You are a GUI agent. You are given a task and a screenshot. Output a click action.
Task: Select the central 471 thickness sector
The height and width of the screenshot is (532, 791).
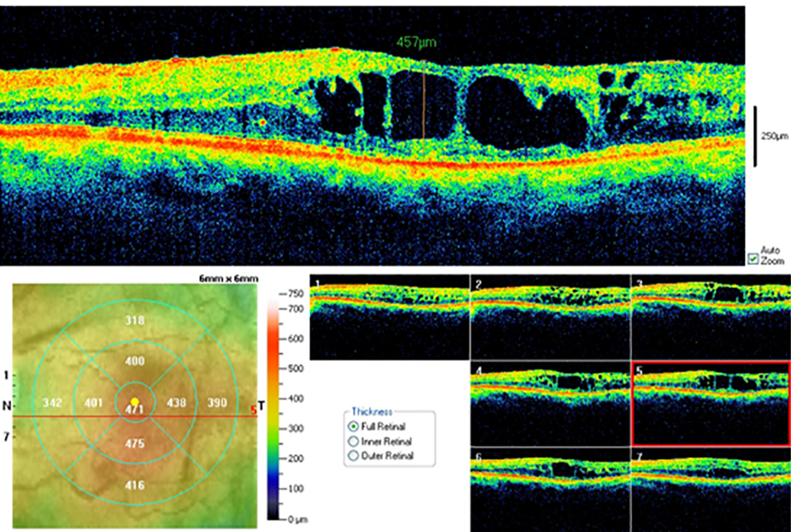tap(134, 411)
